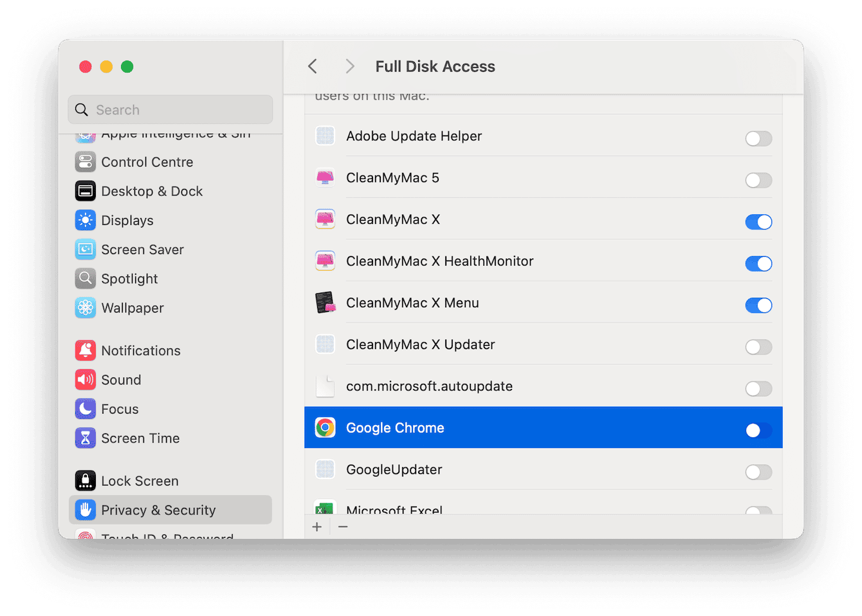The height and width of the screenshot is (616, 862).
Task: Click the add (+) button below the list
Action: (x=316, y=526)
